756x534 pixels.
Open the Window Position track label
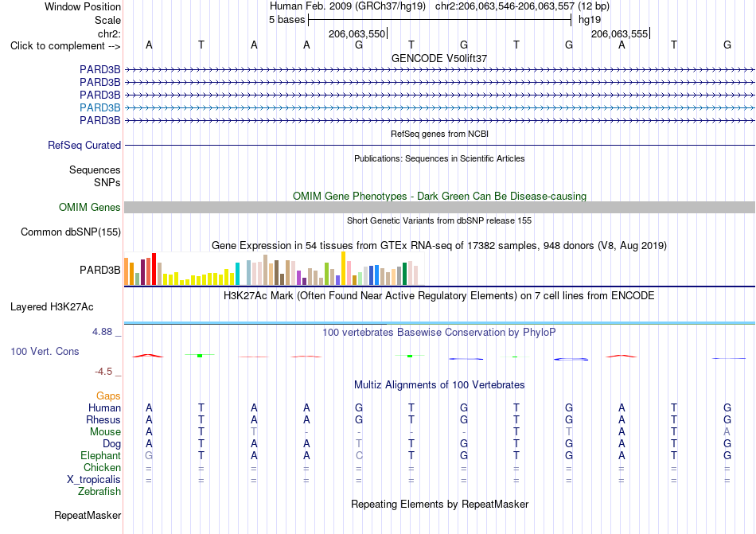[83, 6]
